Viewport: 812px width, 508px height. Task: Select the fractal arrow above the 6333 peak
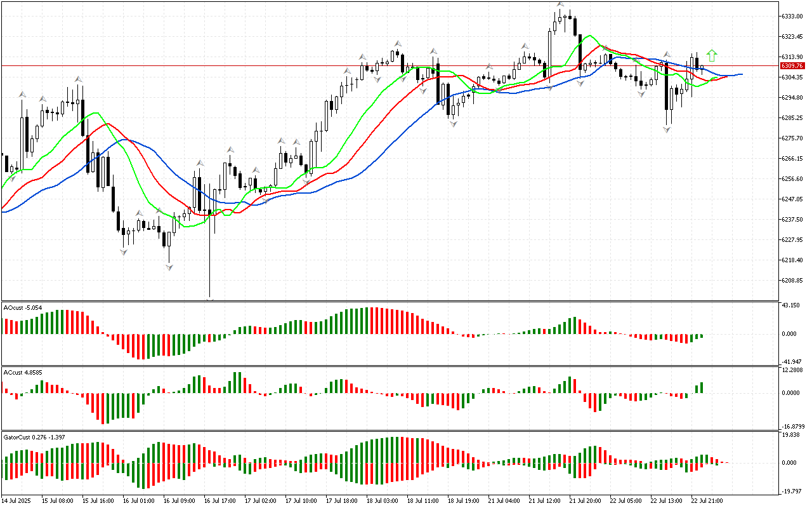pos(560,4)
